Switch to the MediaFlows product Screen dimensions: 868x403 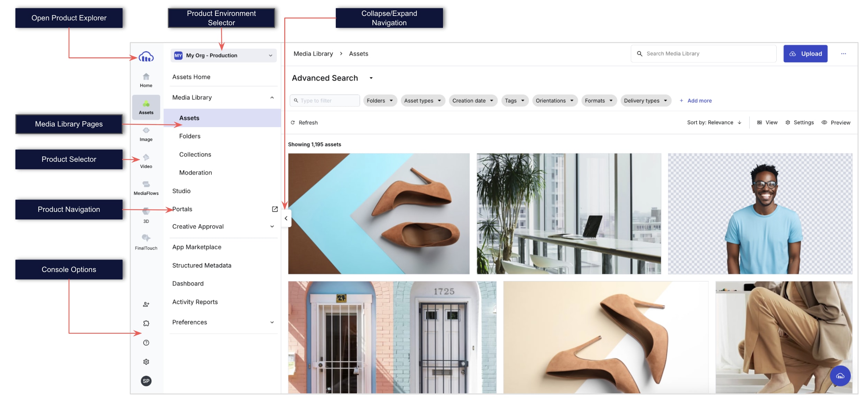tap(146, 188)
